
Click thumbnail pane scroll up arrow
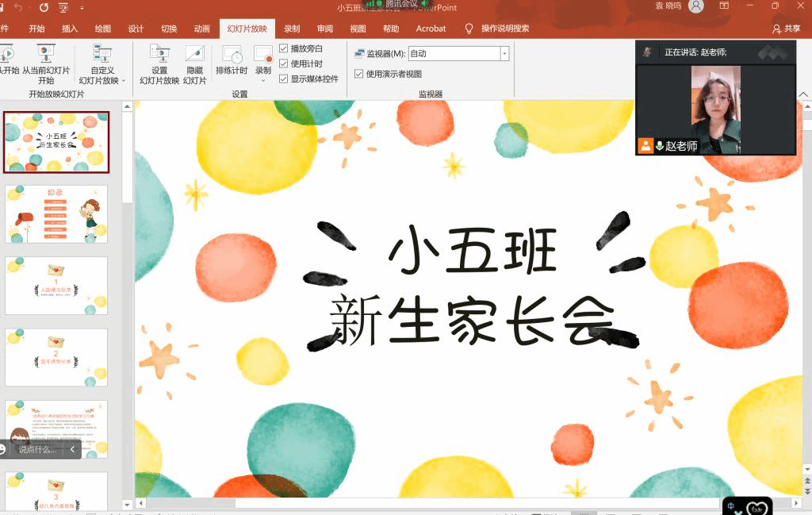[x=127, y=107]
